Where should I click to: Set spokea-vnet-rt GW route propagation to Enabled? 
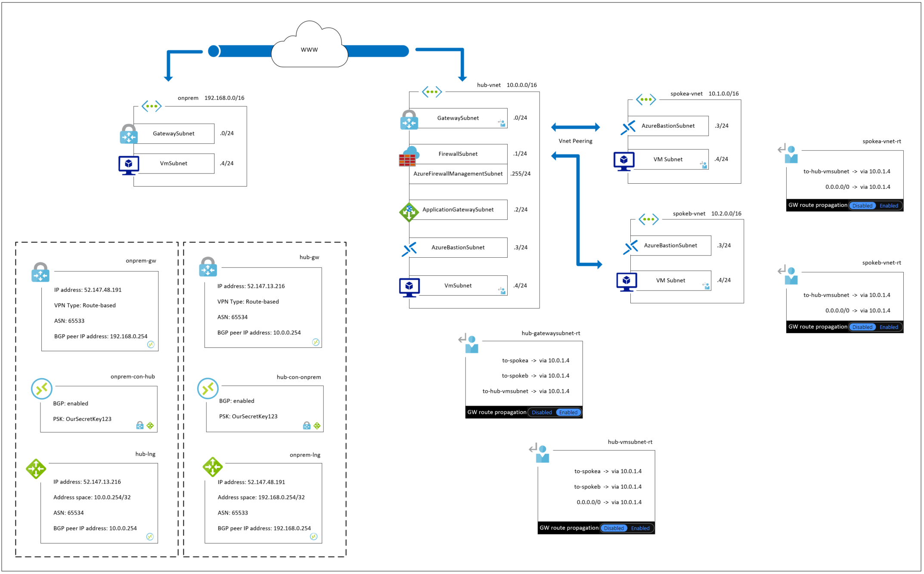[x=889, y=206]
